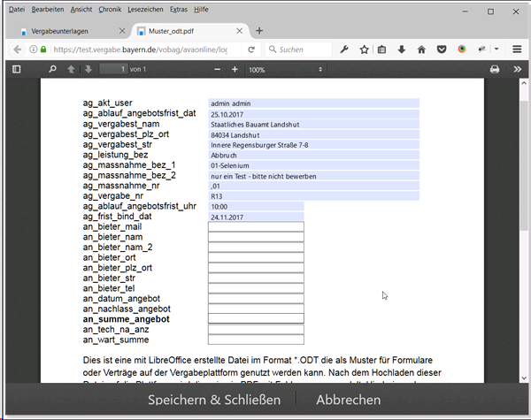Click the page number field
This screenshot has height=420, width=531.
click(112, 69)
